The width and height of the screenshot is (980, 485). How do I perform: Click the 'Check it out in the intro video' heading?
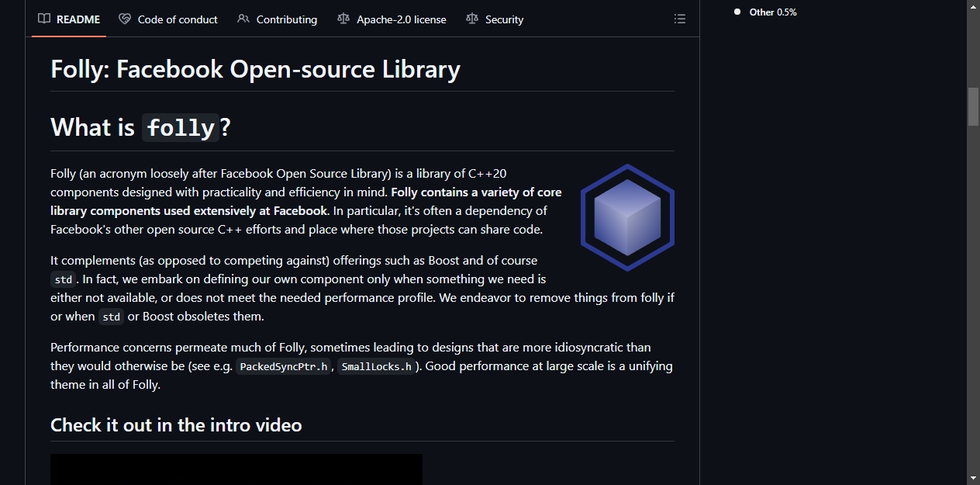point(176,425)
